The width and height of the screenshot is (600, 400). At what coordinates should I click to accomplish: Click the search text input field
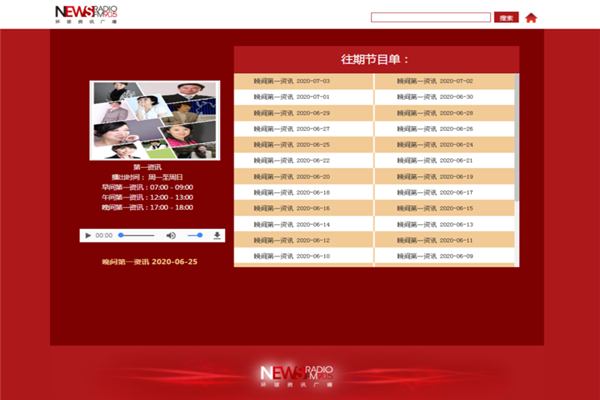[430, 17]
